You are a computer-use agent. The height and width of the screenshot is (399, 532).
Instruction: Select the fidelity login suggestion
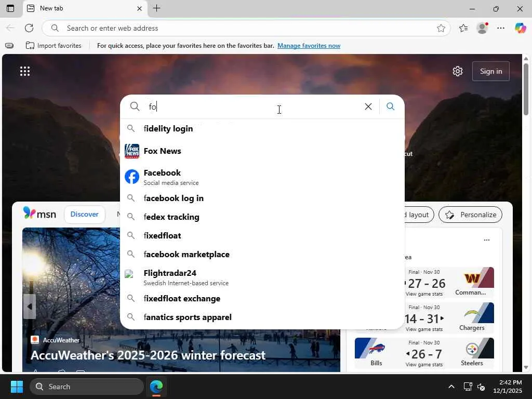coord(262,129)
